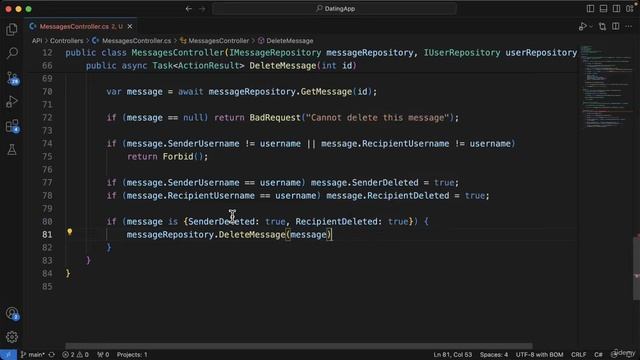Click on DeleteMessage call in line 81
The width and height of the screenshot is (640, 360).
pyautogui.click(x=252, y=235)
